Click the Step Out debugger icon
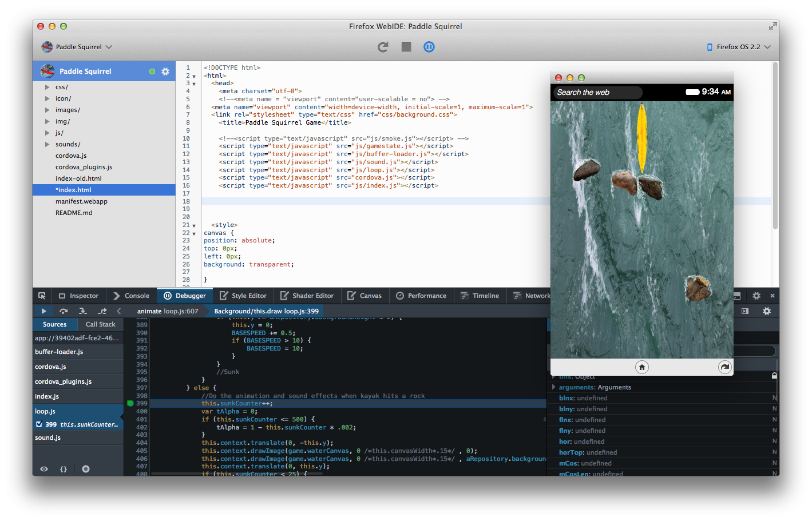Image resolution: width=812 pixels, height=521 pixels. point(102,311)
